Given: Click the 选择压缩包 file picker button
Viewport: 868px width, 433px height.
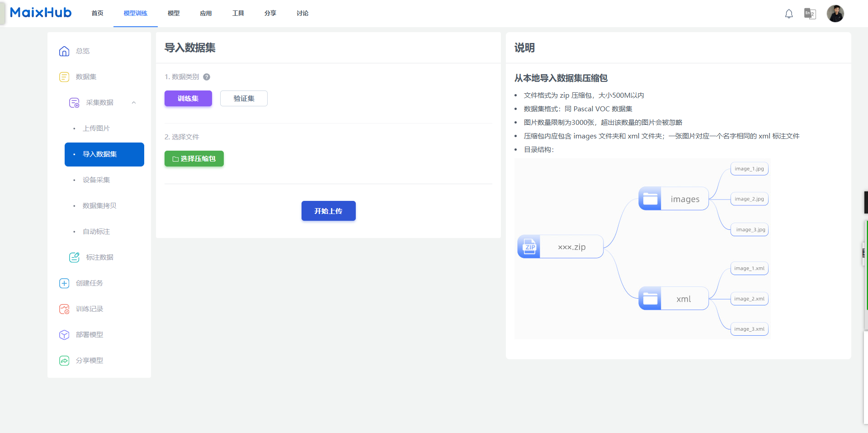Looking at the screenshot, I should click(x=194, y=158).
